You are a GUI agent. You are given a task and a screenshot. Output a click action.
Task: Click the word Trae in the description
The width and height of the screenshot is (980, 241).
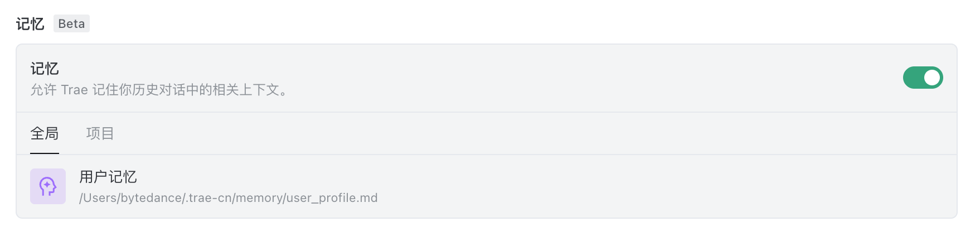coord(74,90)
